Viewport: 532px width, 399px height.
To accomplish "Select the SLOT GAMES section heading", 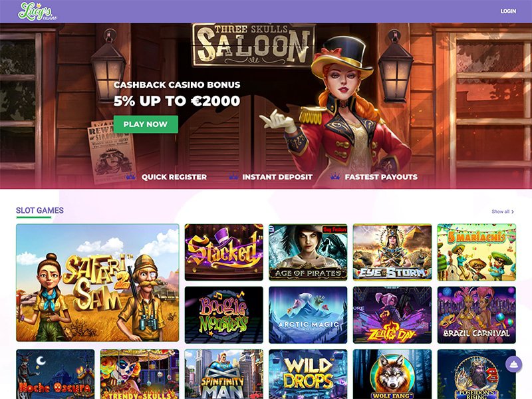I will (x=40, y=210).
